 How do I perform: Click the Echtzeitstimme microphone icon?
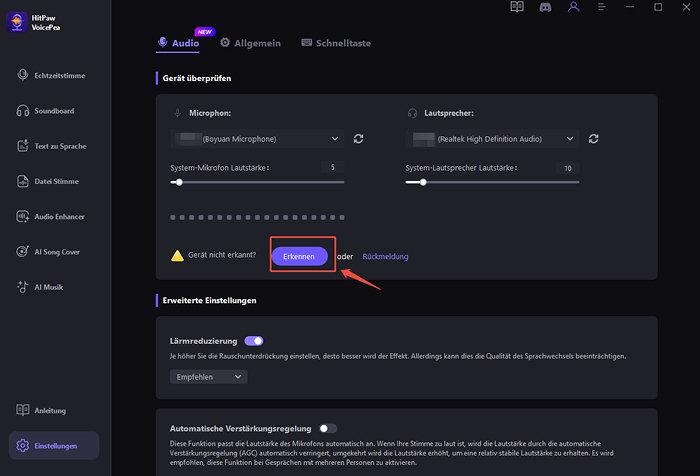click(x=23, y=75)
